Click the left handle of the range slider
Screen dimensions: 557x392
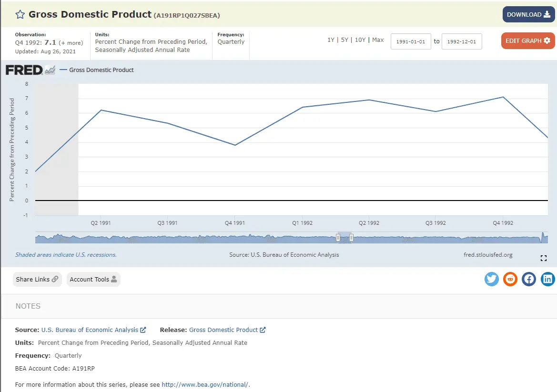(338, 237)
